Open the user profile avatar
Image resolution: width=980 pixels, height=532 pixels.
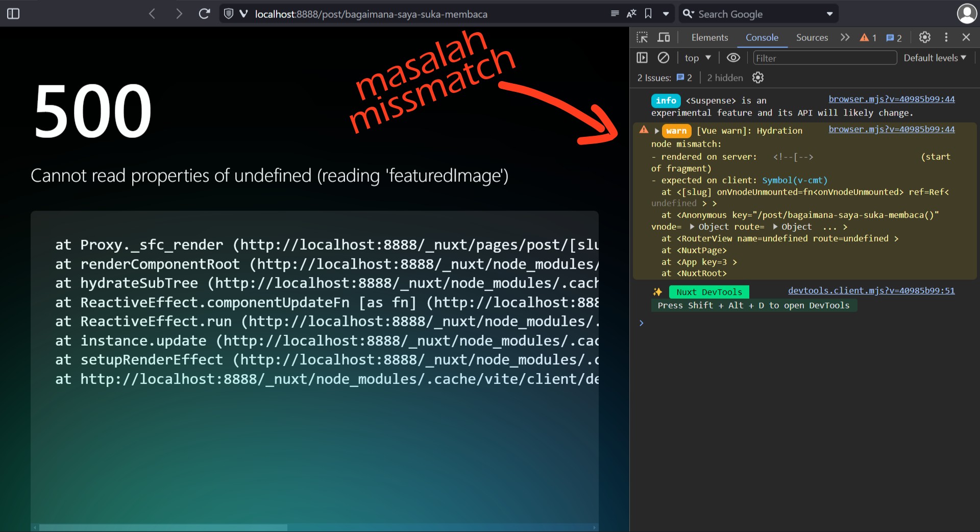[966, 14]
